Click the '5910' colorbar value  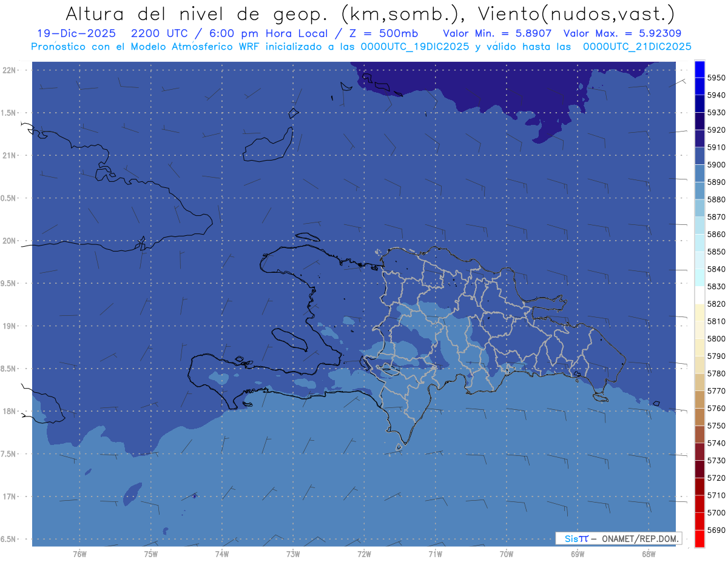click(716, 147)
